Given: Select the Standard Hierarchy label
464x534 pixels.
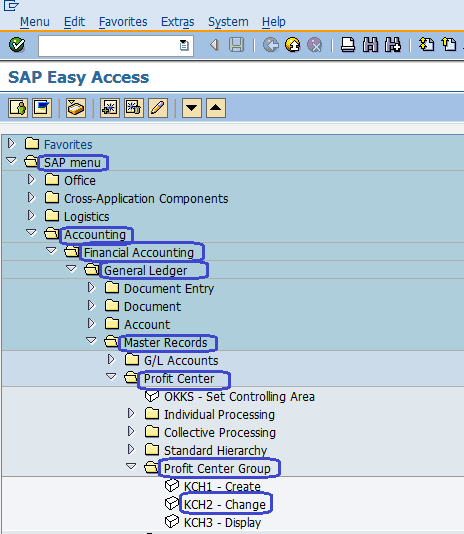Looking at the screenshot, I should [x=215, y=451].
